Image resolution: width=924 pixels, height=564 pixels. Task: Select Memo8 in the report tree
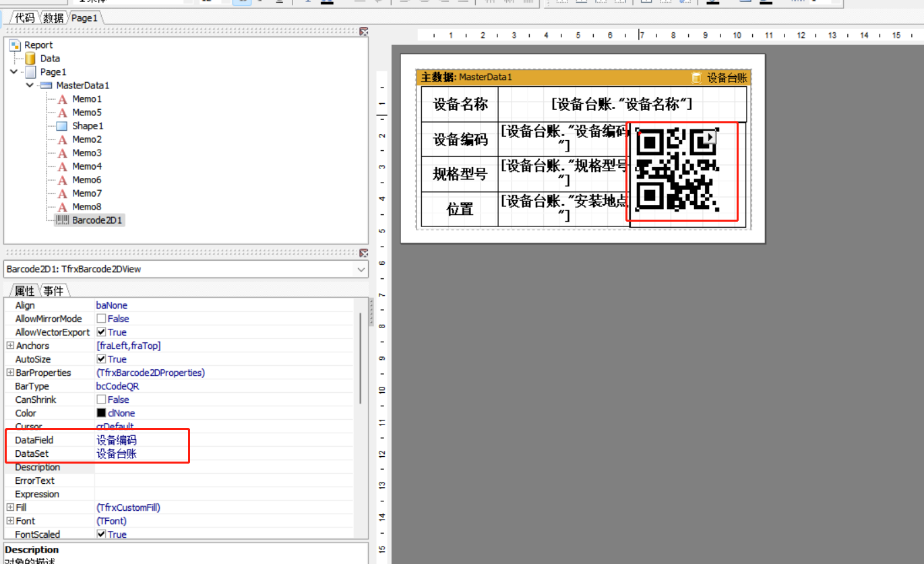tap(87, 207)
